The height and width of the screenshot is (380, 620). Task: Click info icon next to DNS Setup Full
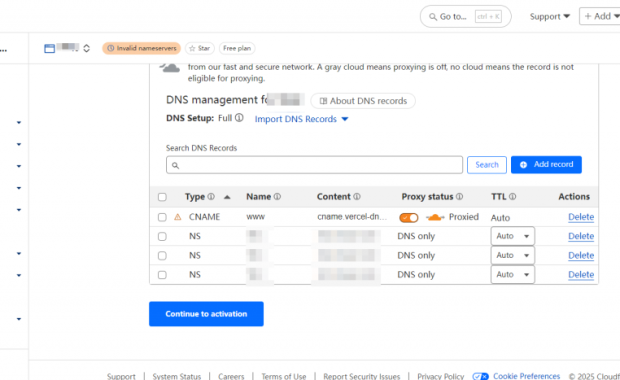pyautogui.click(x=239, y=118)
